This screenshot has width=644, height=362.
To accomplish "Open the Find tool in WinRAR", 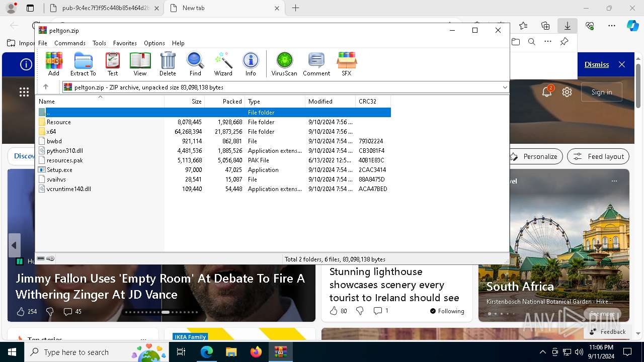I will pyautogui.click(x=195, y=64).
